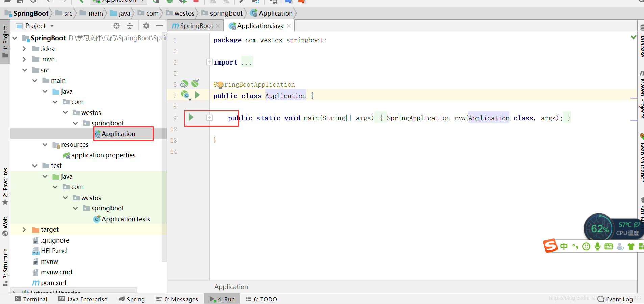Toggle the Maven Projects side panel tab
This screenshot has height=304, width=644.
[x=641, y=94]
